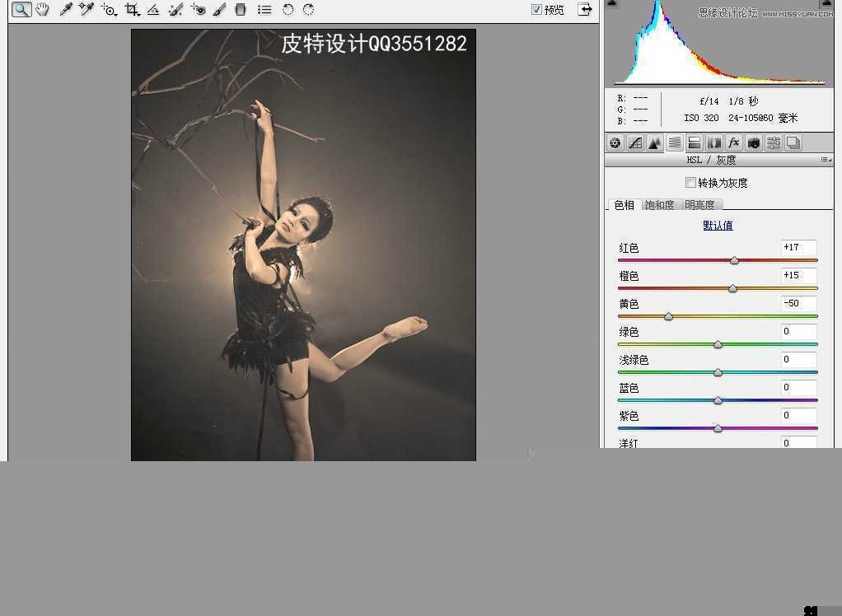Switch to the 明亮度 tab

pyautogui.click(x=699, y=205)
